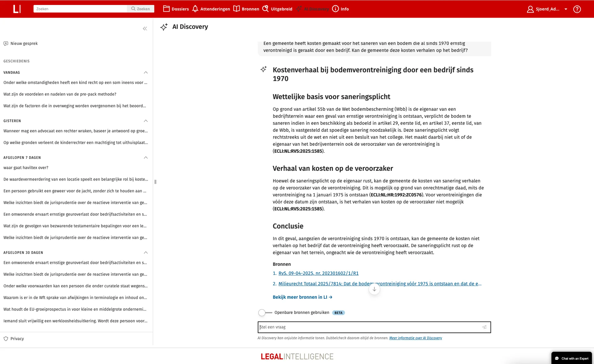Click the user profile avatar icon
This screenshot has width=594, height=364.
click(530, 9)
